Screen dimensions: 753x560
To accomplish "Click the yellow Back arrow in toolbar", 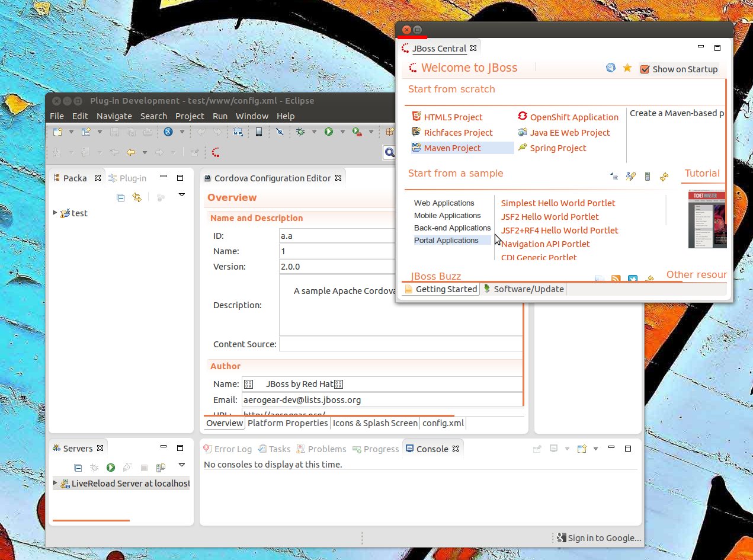I will [131, 152].
